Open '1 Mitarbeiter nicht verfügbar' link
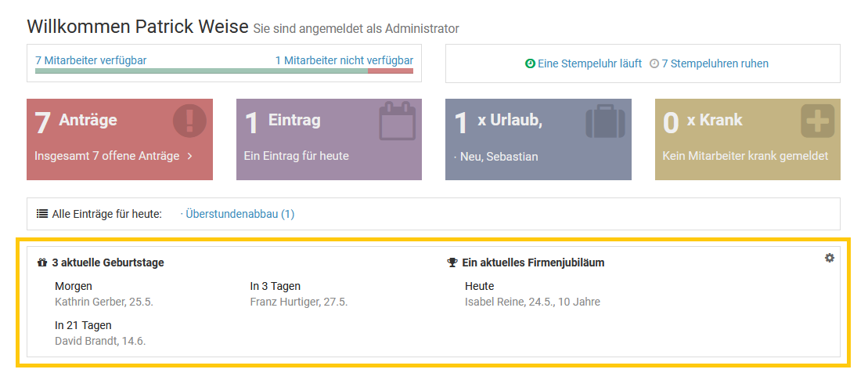Screen dimensions: 868x391 tap(344, 60)
